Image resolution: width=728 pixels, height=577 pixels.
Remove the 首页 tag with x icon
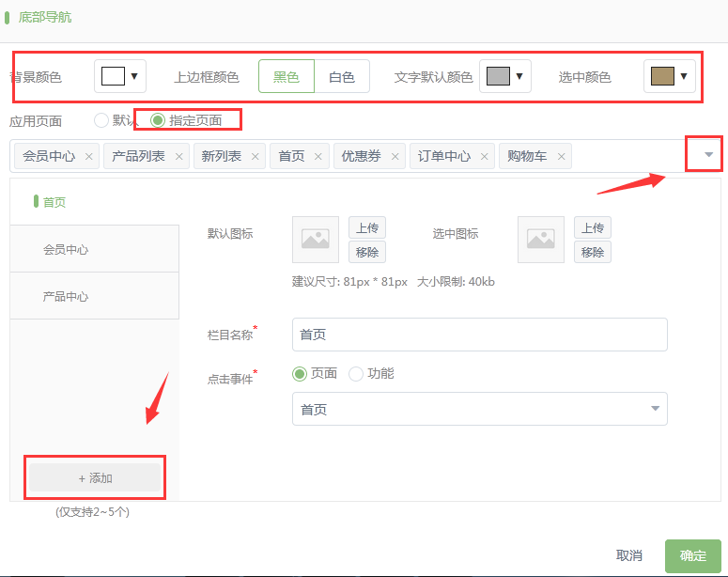tap(318, 157)
